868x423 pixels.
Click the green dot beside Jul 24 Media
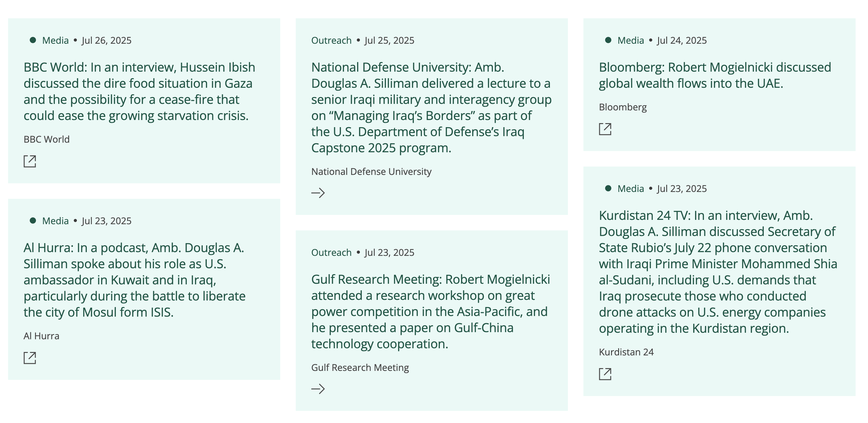[608, 40]
